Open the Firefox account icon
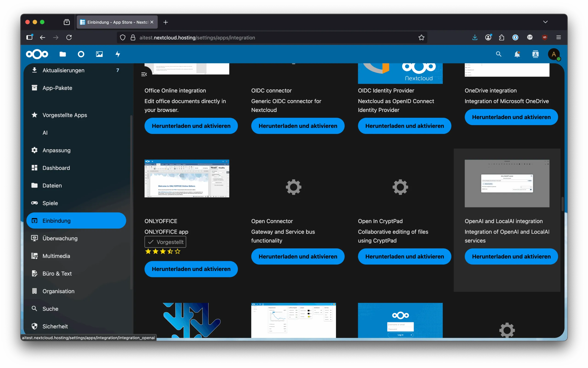Image resolution: width=588 pixels, height=368 pixels. tap(488, 37)
